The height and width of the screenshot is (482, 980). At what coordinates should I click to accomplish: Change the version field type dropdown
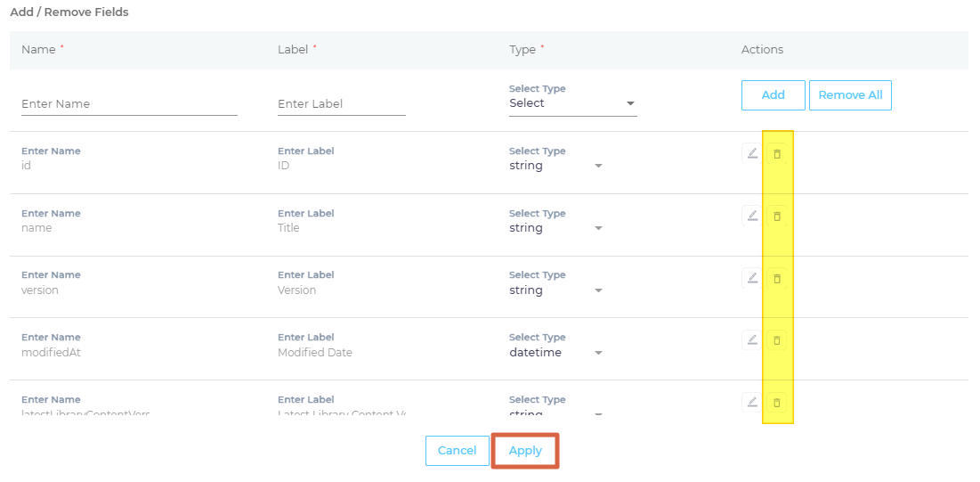[555, 290]
